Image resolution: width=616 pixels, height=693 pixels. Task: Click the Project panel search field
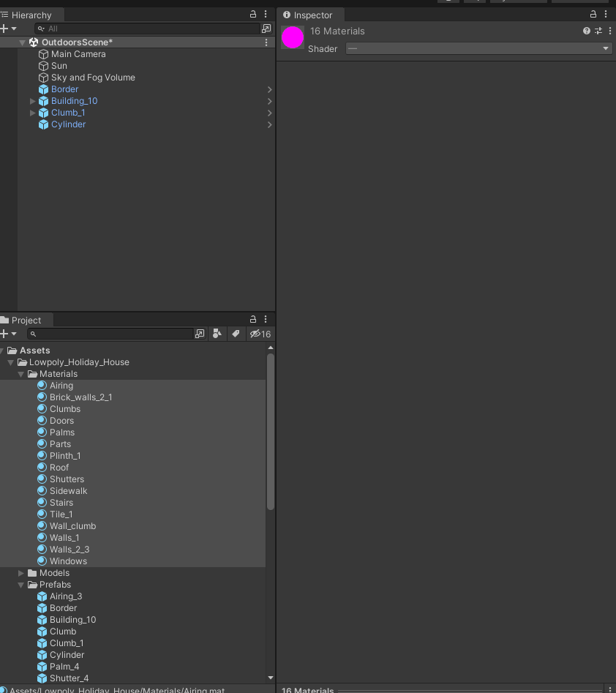click(x=113, y=334)
